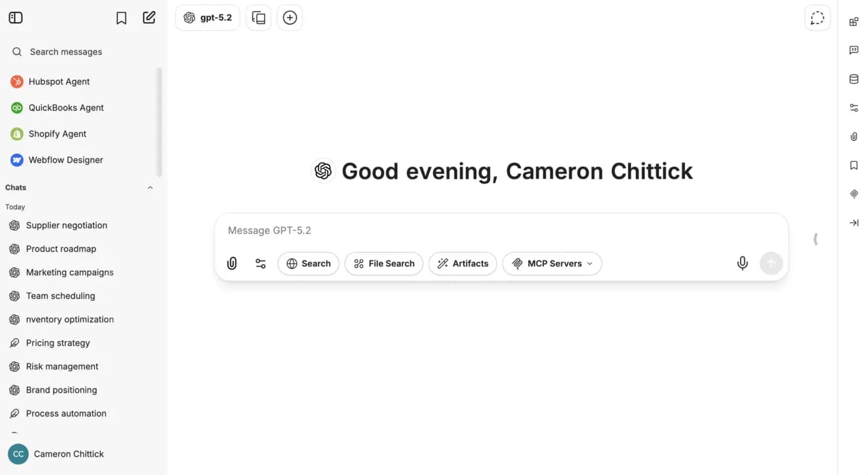Image resolution: width=868 pixels, height=475 pixels.
Task: Open the MCP Servers dropdown
Action: click(552, 263)
